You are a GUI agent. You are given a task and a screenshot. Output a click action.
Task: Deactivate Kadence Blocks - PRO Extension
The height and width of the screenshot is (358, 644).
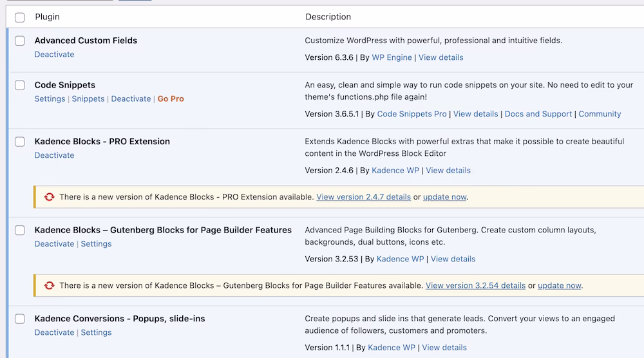coord(54,155)
